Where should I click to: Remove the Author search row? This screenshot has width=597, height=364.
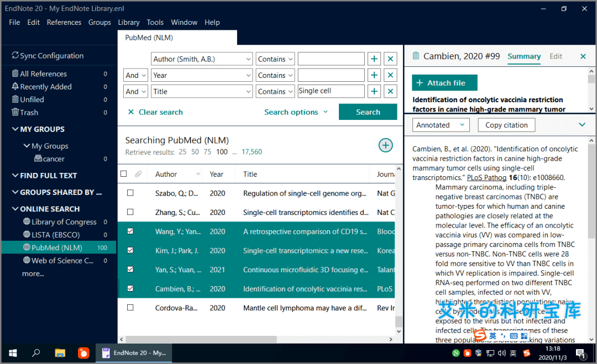391,59
